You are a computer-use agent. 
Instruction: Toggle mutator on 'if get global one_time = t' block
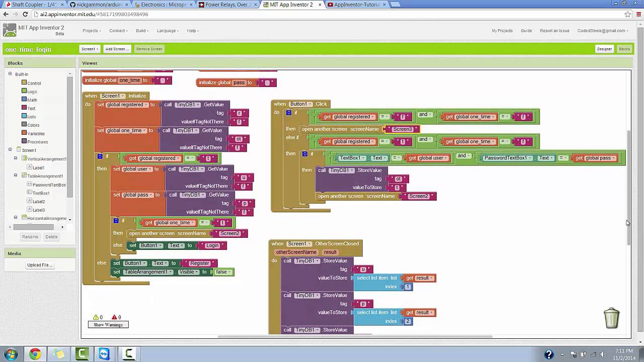(116, 221)
